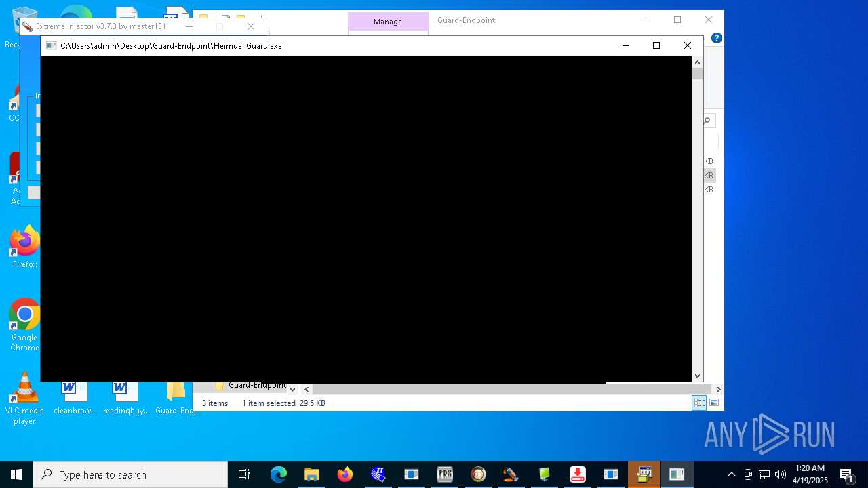Switch File Explorer to details view
Screen dimensions: 868x488
pyautogui.click(x=699, y=403)
